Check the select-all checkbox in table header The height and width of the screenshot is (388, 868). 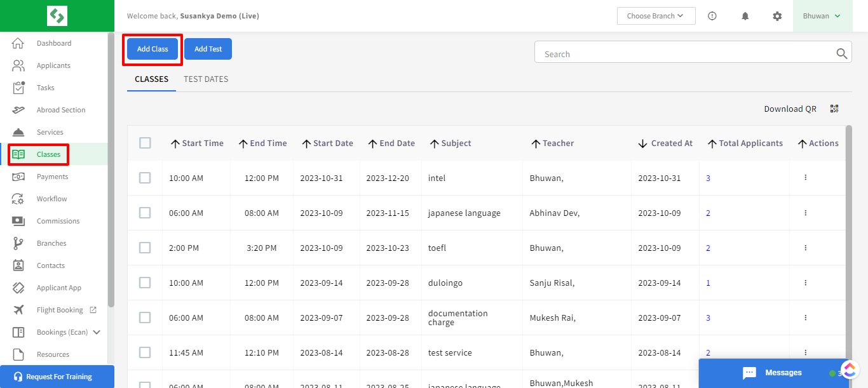coord(145,143)
